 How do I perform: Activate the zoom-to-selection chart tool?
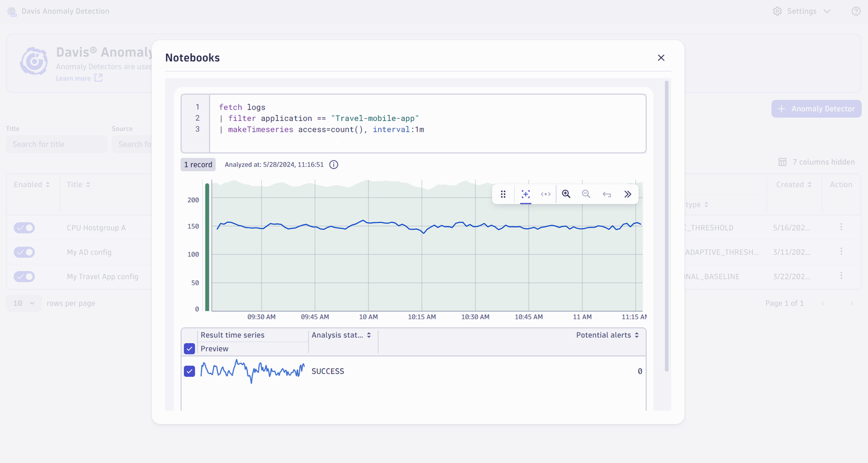coord(526,194)
